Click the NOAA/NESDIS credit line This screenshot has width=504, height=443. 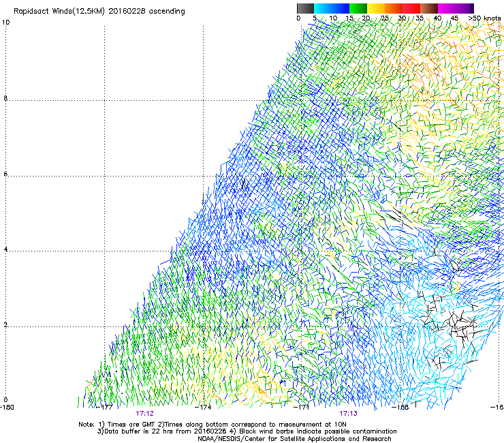294,439
